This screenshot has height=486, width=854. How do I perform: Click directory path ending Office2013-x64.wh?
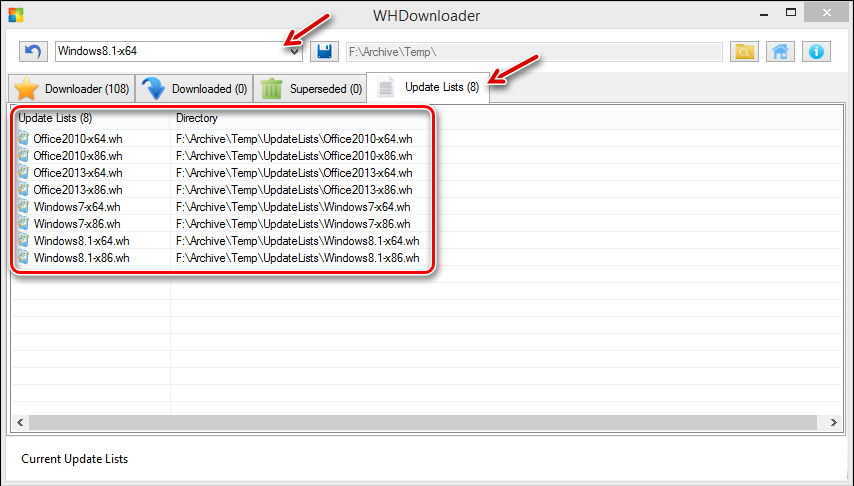point(294,173)
